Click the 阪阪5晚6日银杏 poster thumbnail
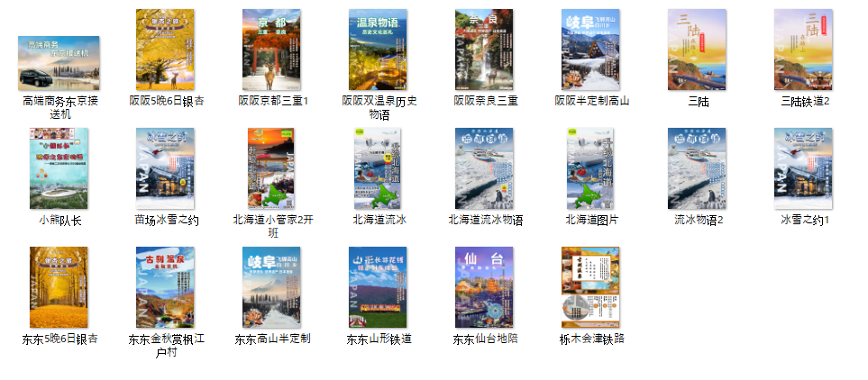Screen dimensions: 868x380 click(165, 50)
